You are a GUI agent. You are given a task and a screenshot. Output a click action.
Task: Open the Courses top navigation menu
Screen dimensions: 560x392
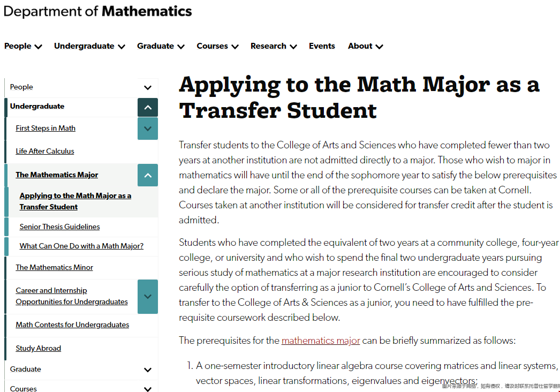217,46
